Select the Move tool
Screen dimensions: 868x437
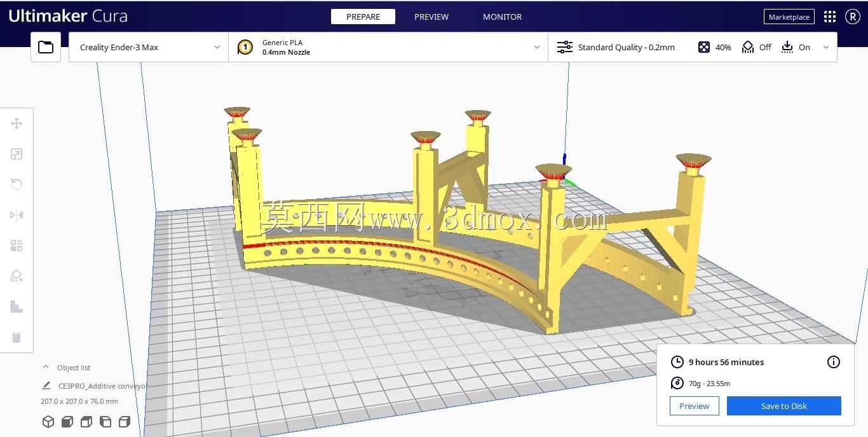pos(17,123)
